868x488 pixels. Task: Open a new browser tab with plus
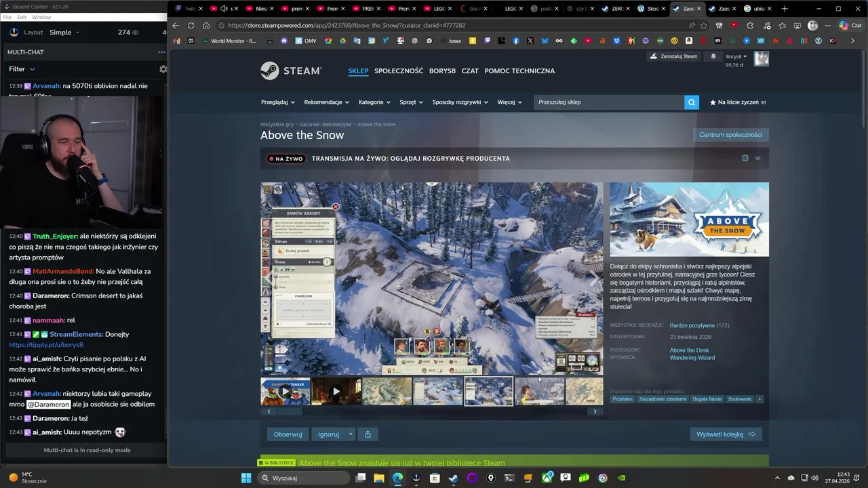point(785,9)
